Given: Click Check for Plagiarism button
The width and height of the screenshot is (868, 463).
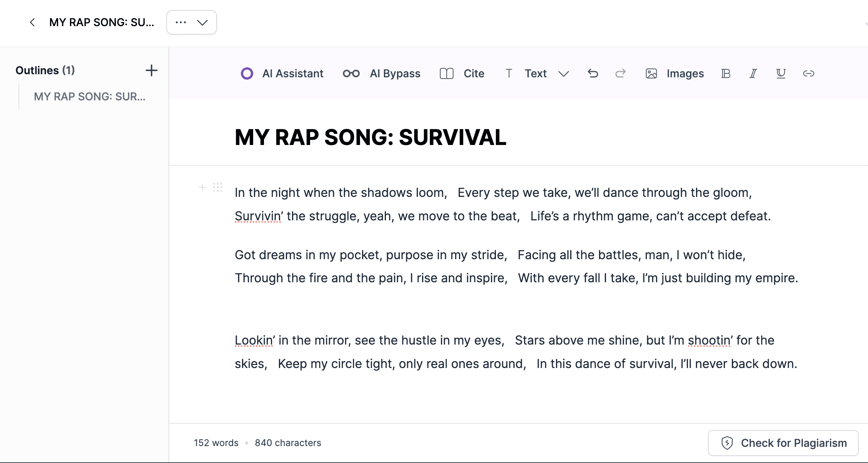Looking at the screenshot, I should click(x=783, y=443).
